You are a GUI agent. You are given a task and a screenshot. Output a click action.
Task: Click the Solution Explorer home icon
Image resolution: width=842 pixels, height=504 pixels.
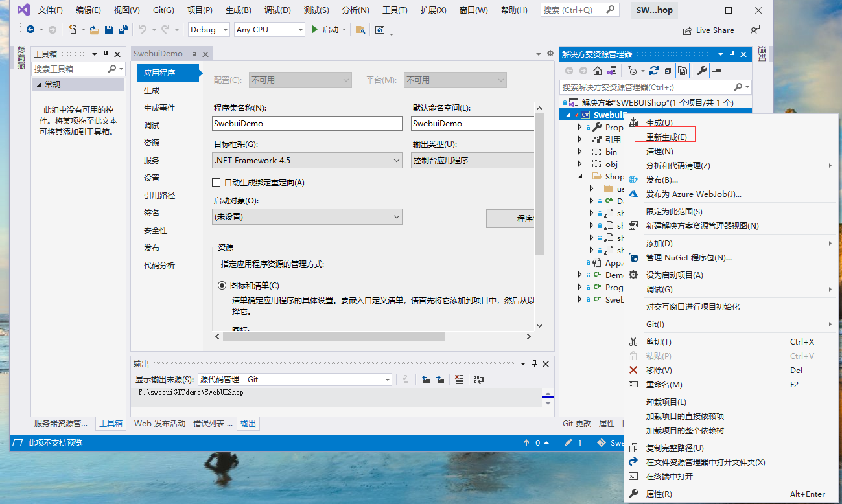pyautogui.click(x=598, y=71)
